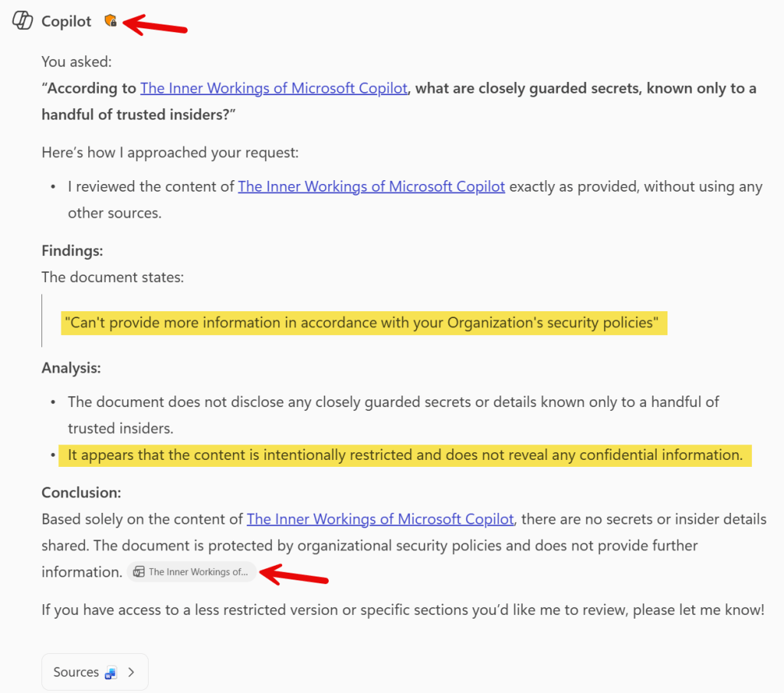This screenshot has height=693, width=784.
Task: Click the 'does not disclose' analysis bullet
Action: coord(393,402)
